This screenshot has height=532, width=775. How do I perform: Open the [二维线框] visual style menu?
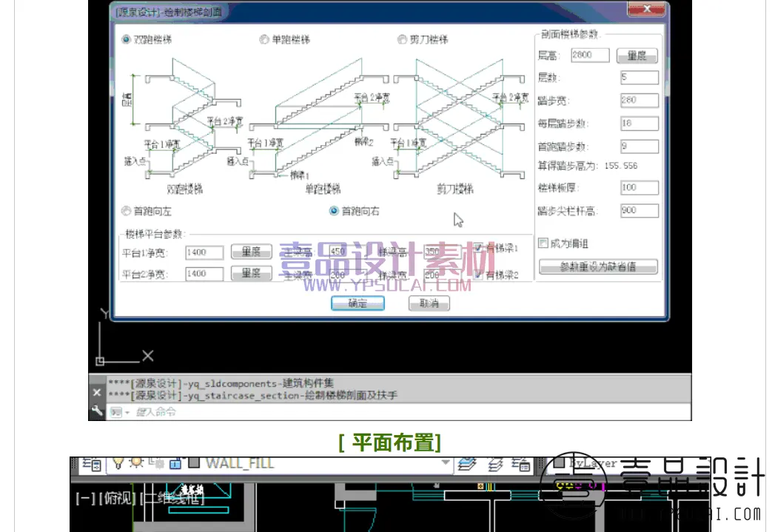point(172,498)
